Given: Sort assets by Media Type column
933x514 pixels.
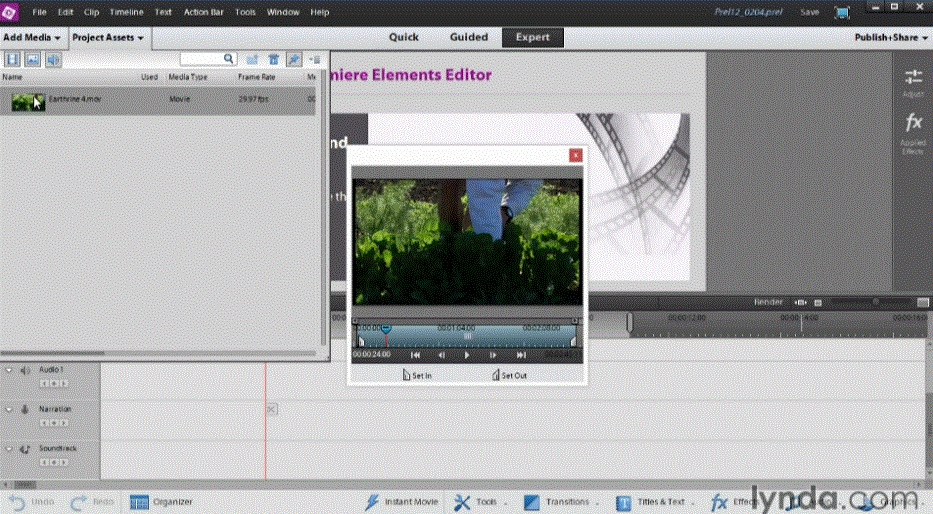Looking at the screenshot, I should (188, 77).
